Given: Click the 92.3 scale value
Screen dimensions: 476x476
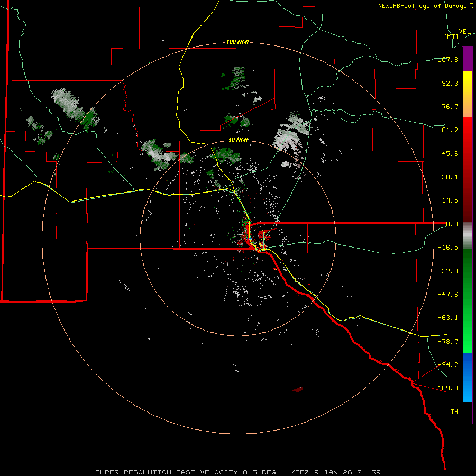Looking at the screenshot, I should [450, 83].
